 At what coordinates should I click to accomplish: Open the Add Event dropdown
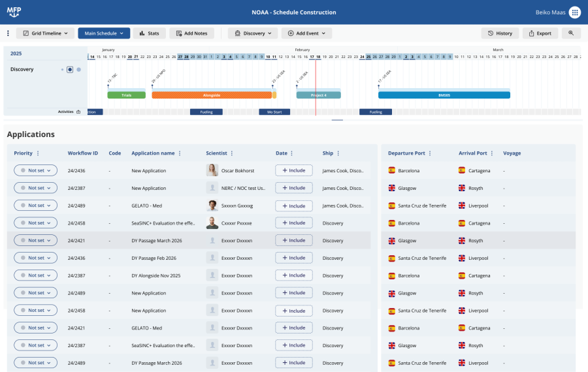pyautogui.click(x=307, y=33)
